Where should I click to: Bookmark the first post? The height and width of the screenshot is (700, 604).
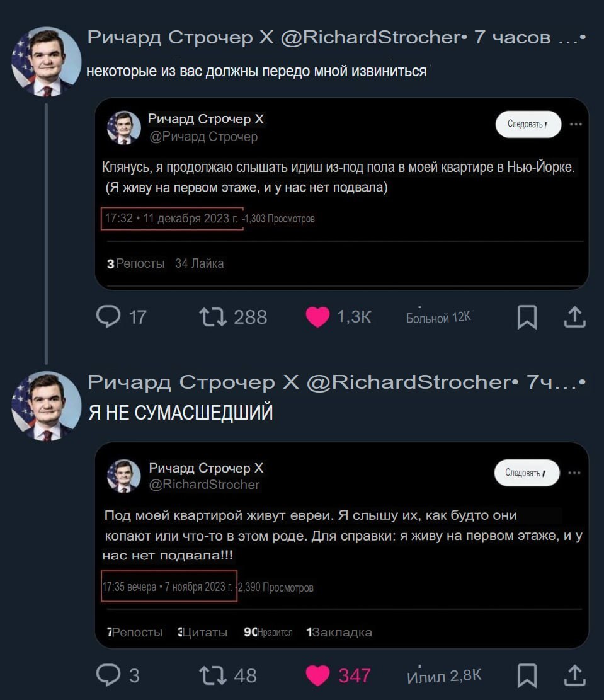point(527,317)
